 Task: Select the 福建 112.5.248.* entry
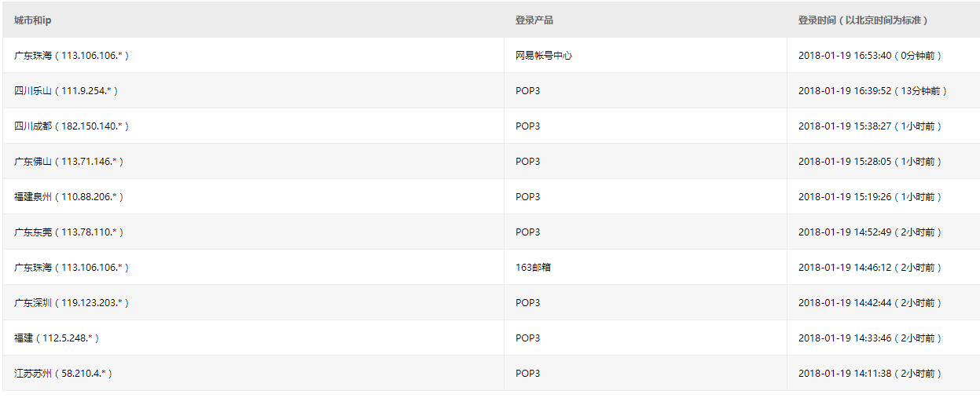(x=57, y=338)
